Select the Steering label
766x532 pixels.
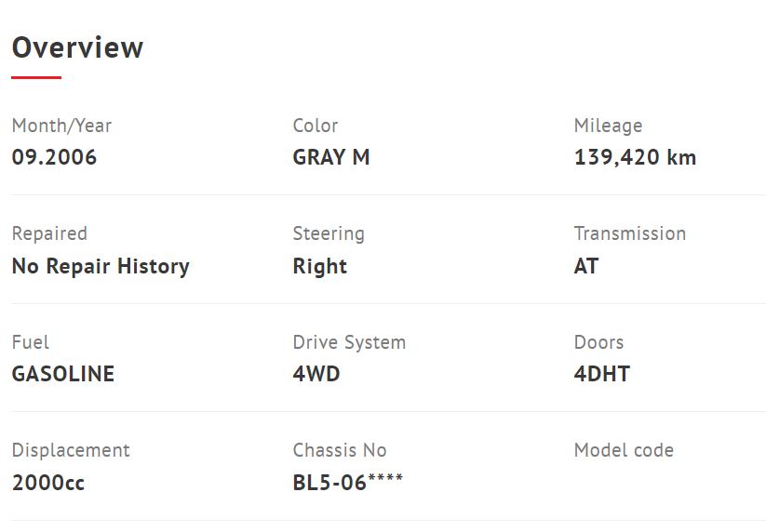(329, 233)
